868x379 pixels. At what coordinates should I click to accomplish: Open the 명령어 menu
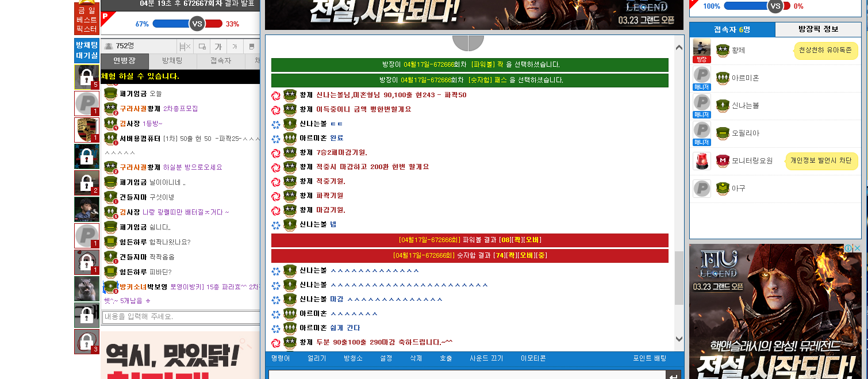click(281, 358)
